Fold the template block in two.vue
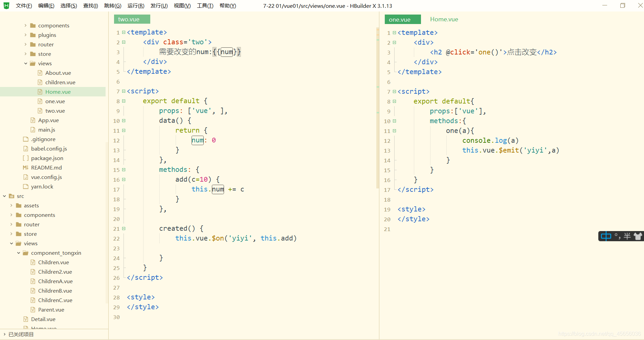Screen dimensions: 644x340 click(x=124, y=32)
